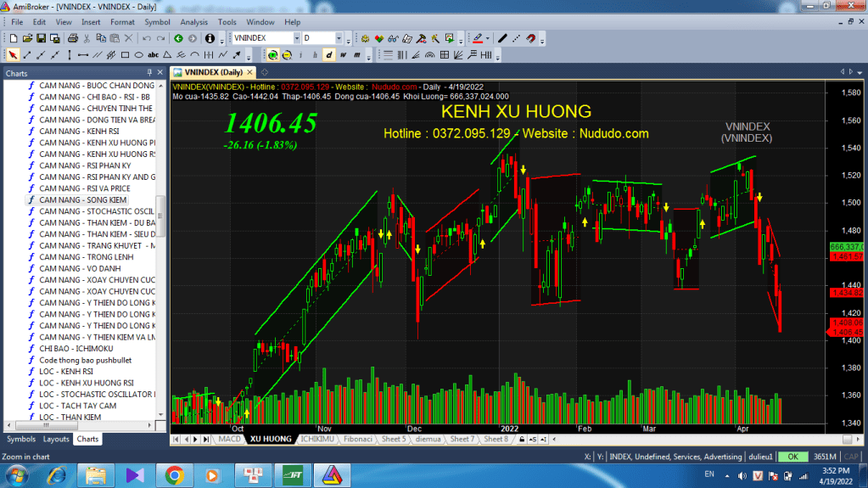
Task: Open Google Chrome from the taskbar
Action: (174, 474)
